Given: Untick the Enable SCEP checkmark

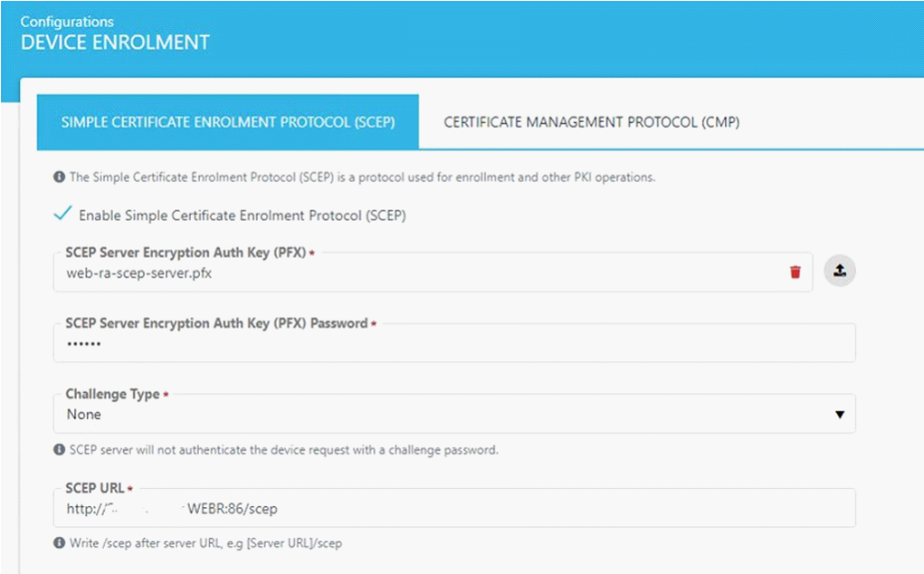Looking at the screenshot, I should pos(62,215).
